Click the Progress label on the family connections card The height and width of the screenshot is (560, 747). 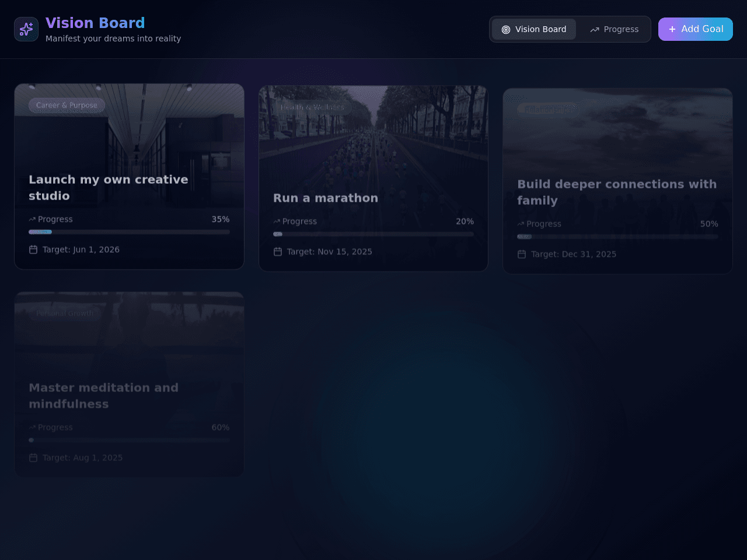tap(544, 224)
